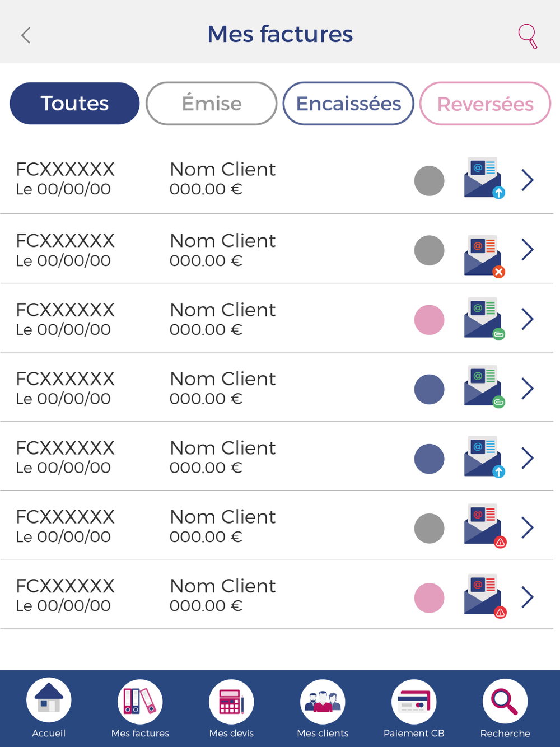Open Mes factures binder icon in bottom bar
Viewport: 560px width, 747px height.
(140, 701)
